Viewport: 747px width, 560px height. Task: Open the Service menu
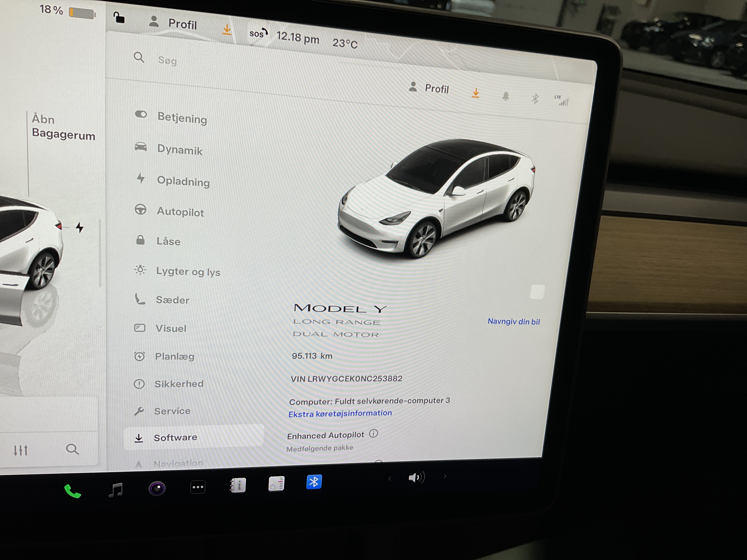162,411
